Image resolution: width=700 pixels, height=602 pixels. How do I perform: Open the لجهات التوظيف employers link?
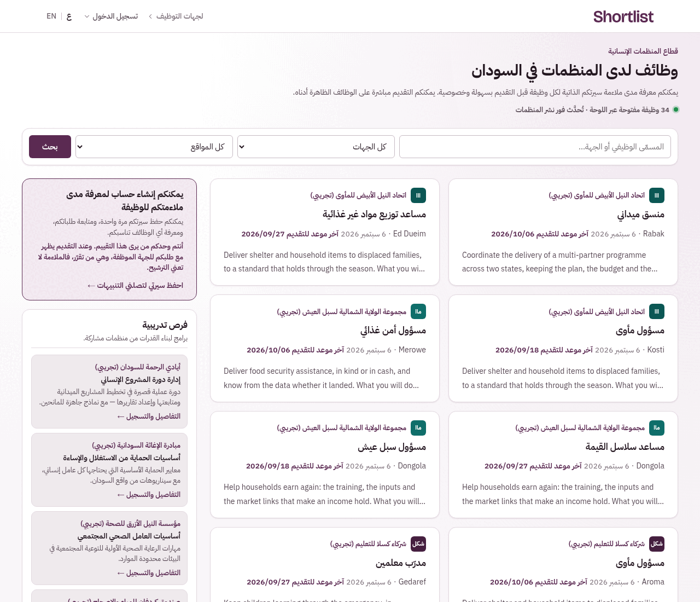[176, 16]
